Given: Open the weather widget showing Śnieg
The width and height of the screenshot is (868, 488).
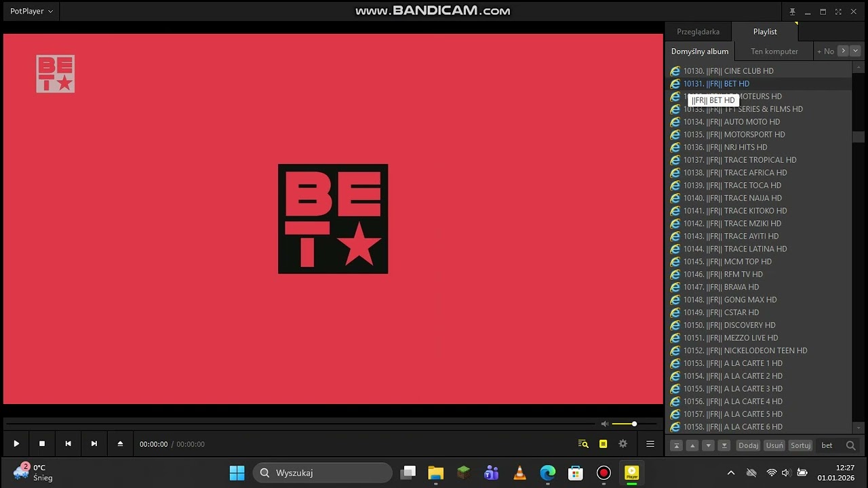Looking at the screenshot, I should pyautogui.click(x=33, y=472).
